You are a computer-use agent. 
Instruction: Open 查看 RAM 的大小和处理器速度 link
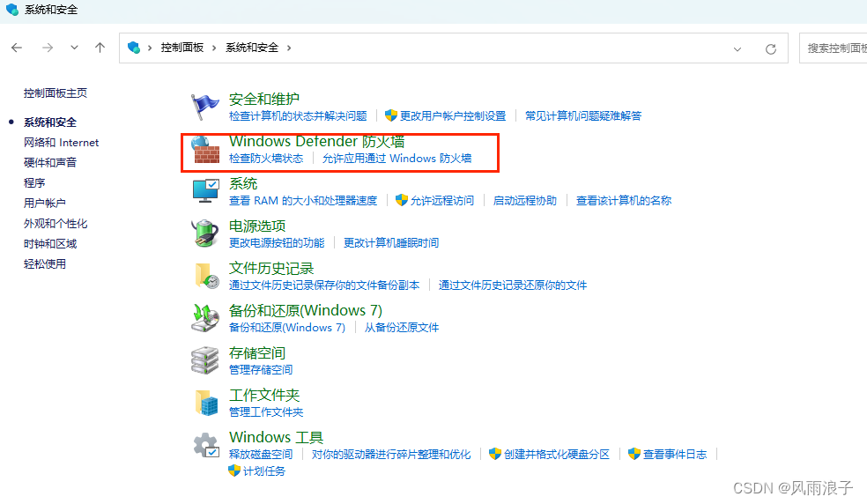click(x=303, y=200)
